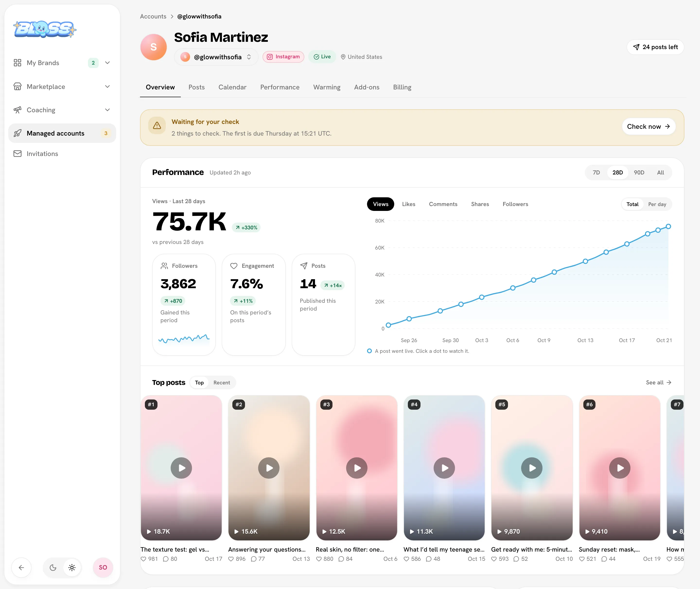Switch to light mode sun toggle
Viewport: 700px width, 589px height.
point(72,567)
